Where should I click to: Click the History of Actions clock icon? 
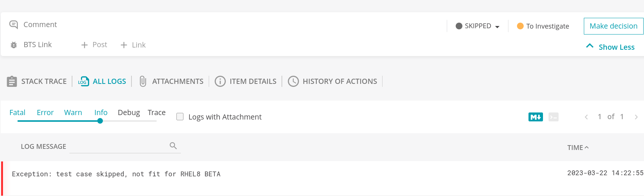(x=293, y=81)
